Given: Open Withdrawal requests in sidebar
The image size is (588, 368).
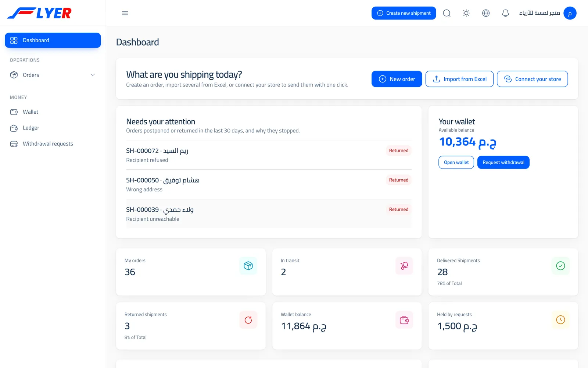Looking at the screenshot, I should 53,144.
